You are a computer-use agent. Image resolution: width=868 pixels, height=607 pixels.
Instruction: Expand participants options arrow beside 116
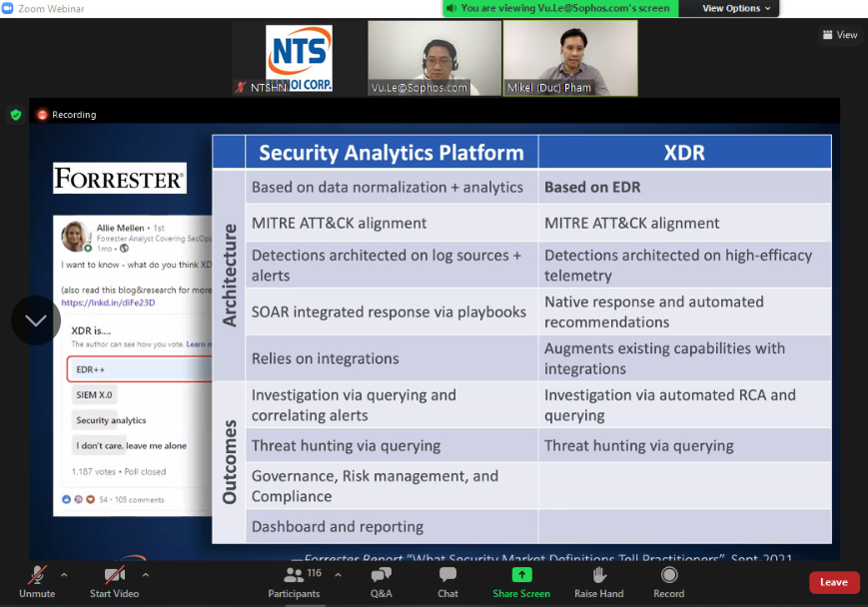pos(339,575)
